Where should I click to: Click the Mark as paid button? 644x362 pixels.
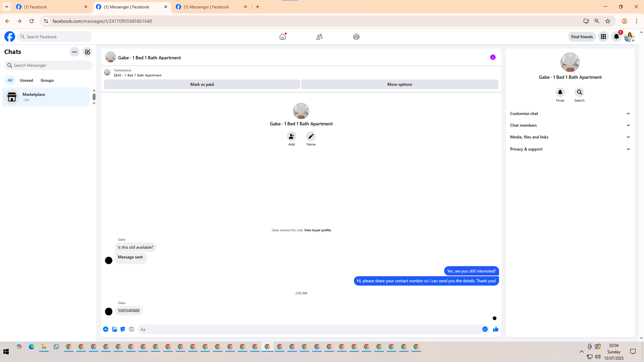[x=202, y=84]
